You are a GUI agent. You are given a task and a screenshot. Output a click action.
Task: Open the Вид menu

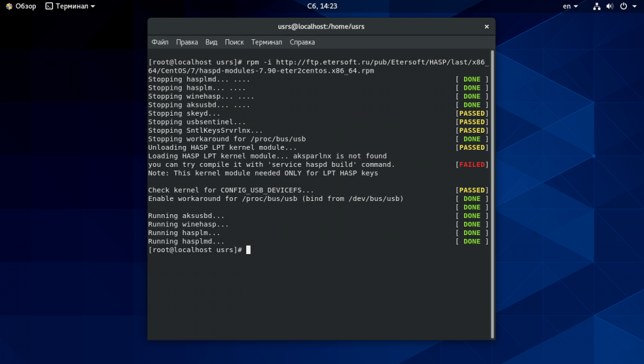pyautogui.click(x=212, y=42)
